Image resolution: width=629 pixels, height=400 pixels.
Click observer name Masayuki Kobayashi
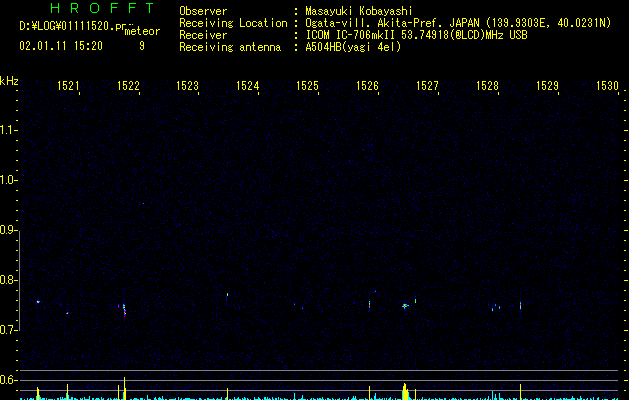[x=359, y=11]
